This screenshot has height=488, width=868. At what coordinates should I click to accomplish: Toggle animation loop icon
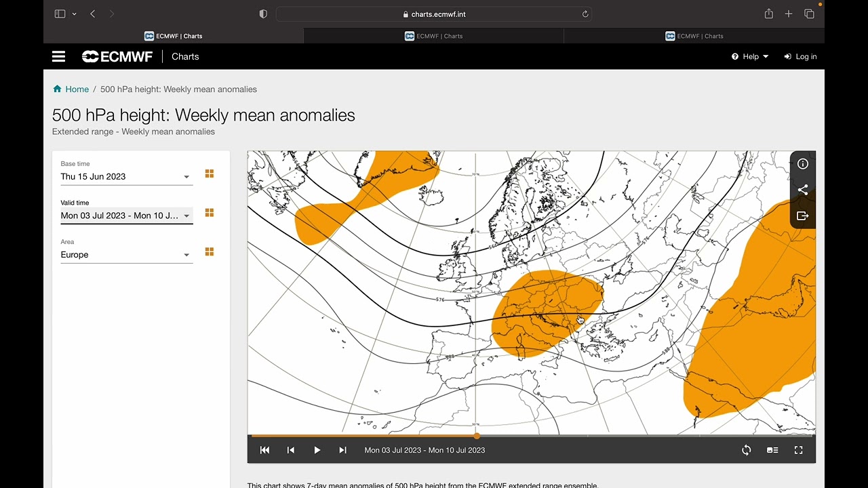pos(747,450)
